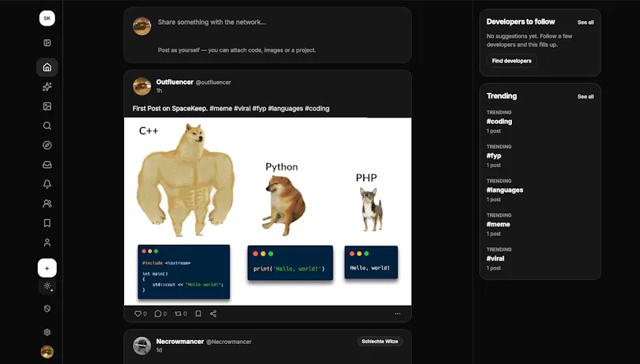Viewport: 640px width, 364px height.
Task: Open the Outfluencer display name
Action: click(174, 82)
